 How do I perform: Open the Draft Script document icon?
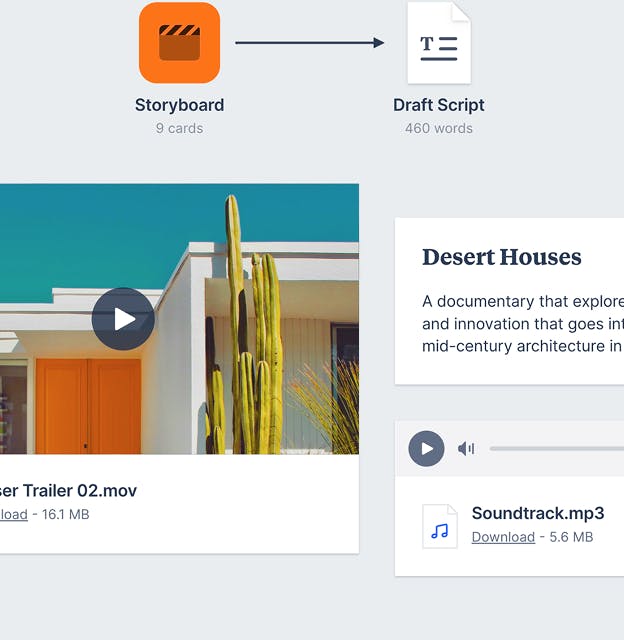(x=439, y=43)
